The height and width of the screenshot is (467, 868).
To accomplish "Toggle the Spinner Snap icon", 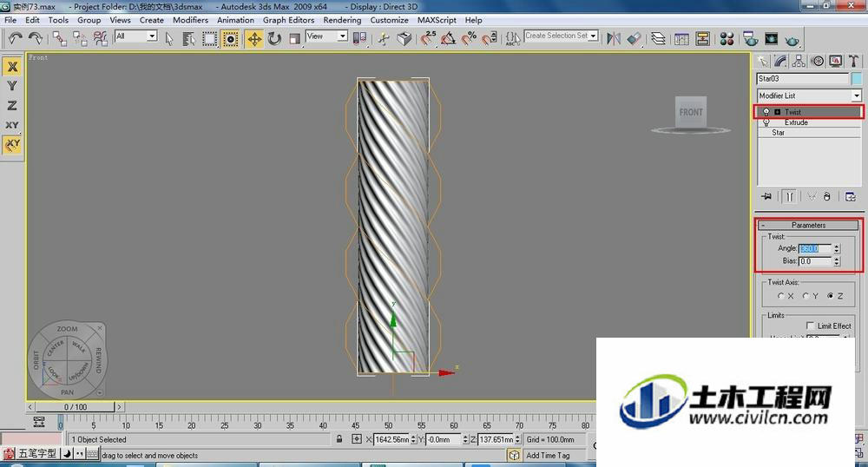I will [x=490, y=38].
